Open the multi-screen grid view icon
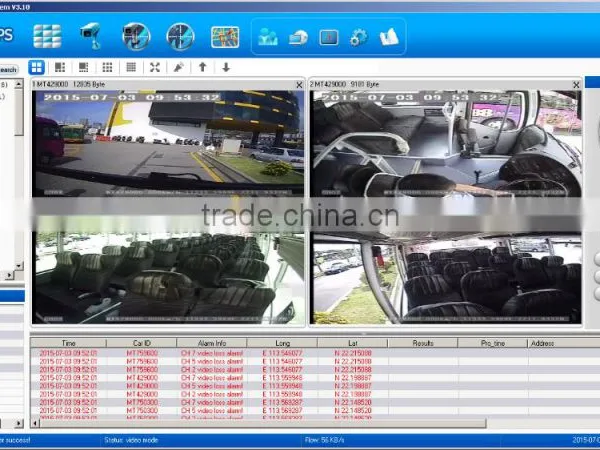 47,36
